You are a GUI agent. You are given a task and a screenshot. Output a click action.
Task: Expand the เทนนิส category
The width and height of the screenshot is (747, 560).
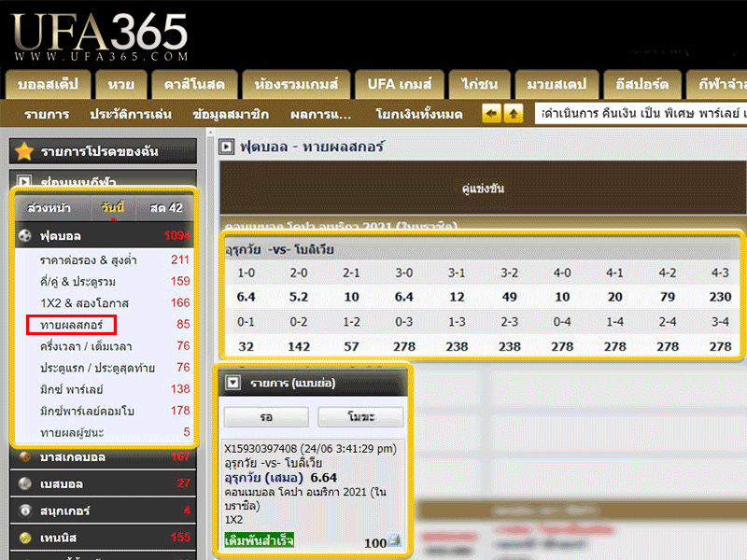(103, 538)
